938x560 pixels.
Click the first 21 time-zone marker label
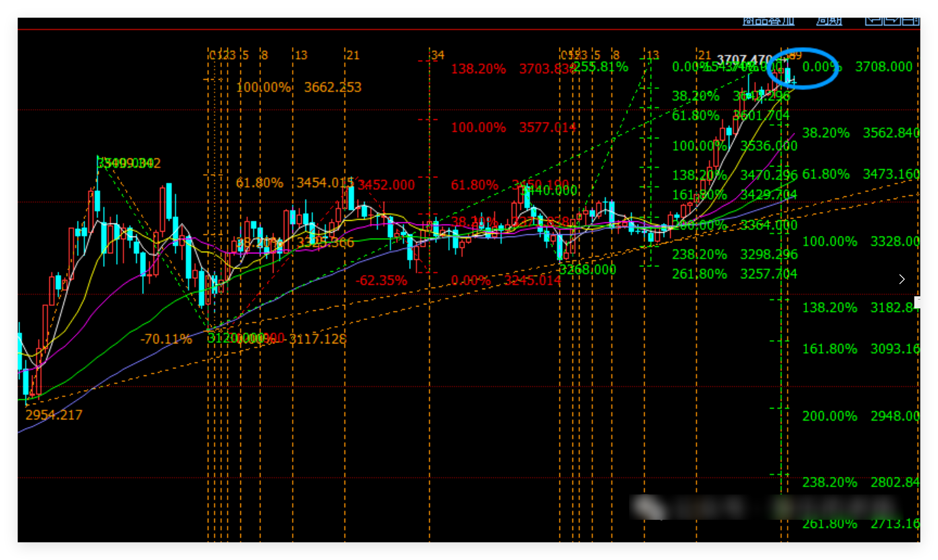(x=353, y=55)
